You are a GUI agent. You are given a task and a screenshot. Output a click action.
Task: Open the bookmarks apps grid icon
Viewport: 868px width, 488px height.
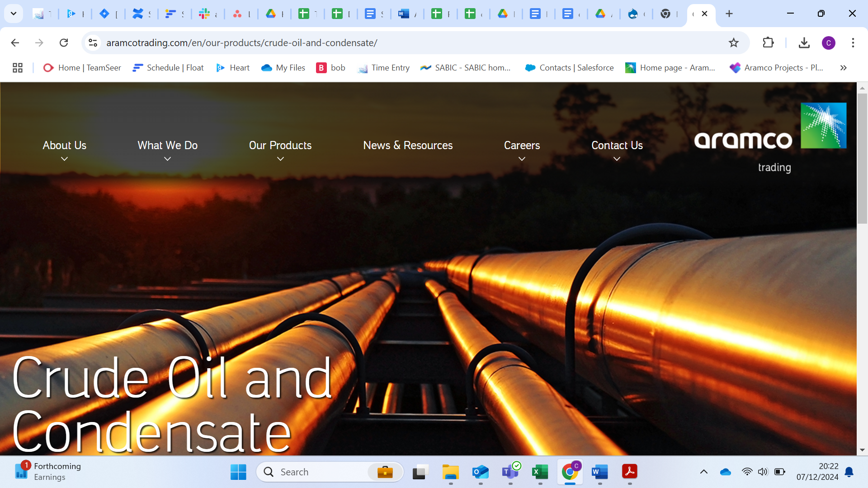click(x=18, y=68)
